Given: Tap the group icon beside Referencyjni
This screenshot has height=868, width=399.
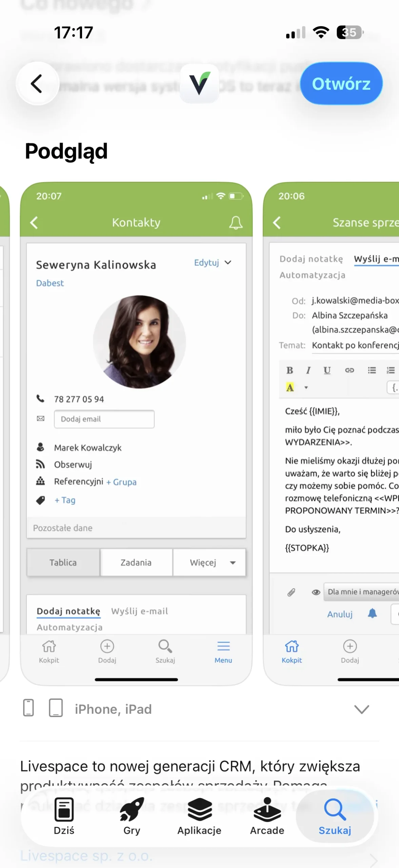Looking at the screenshot, I should click(x=40, y=481).
